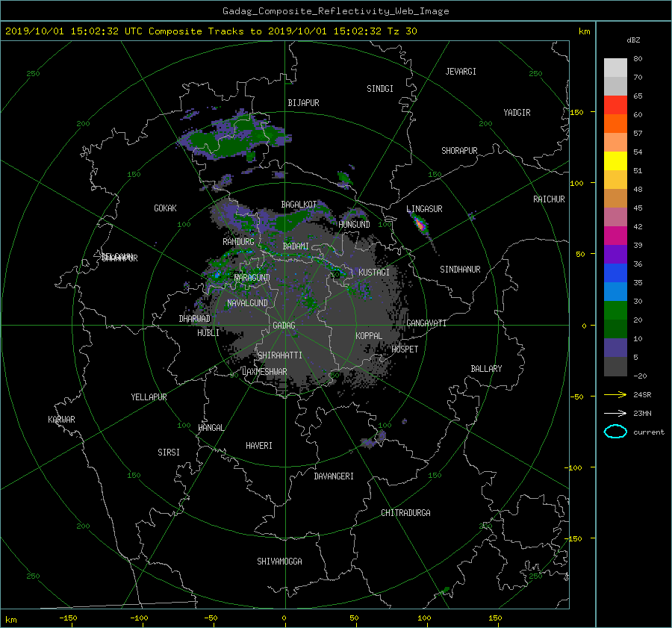Click the GADAG radar center label
The image size is (672, 628).
pos(284,326)
